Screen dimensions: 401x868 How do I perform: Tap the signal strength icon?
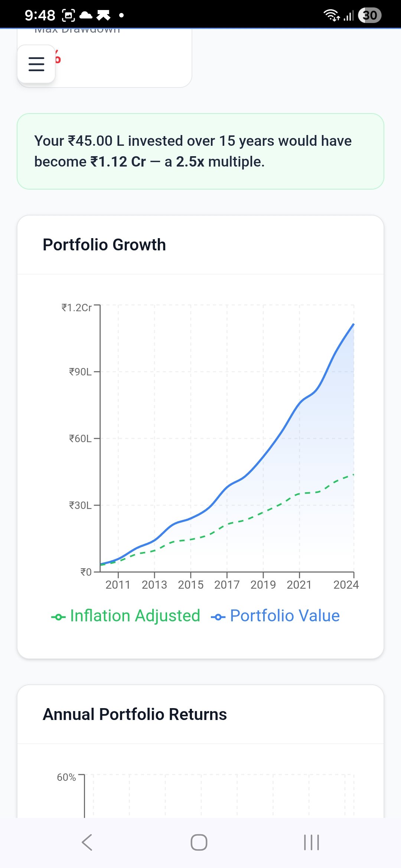[x=349, y=16]
